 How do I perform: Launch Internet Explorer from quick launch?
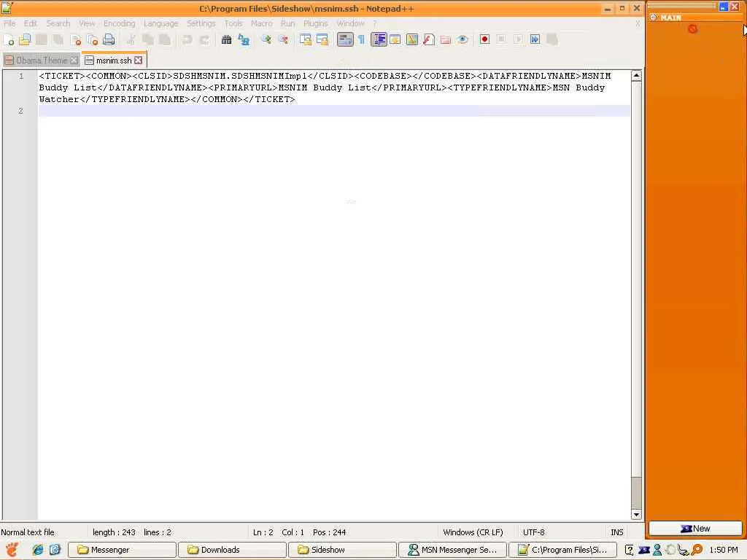[38, 550]
